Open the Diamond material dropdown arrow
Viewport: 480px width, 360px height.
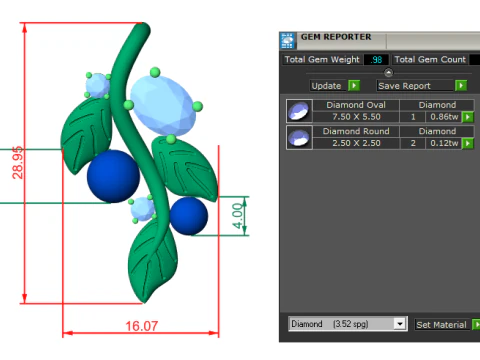click(x=399, y=324)
